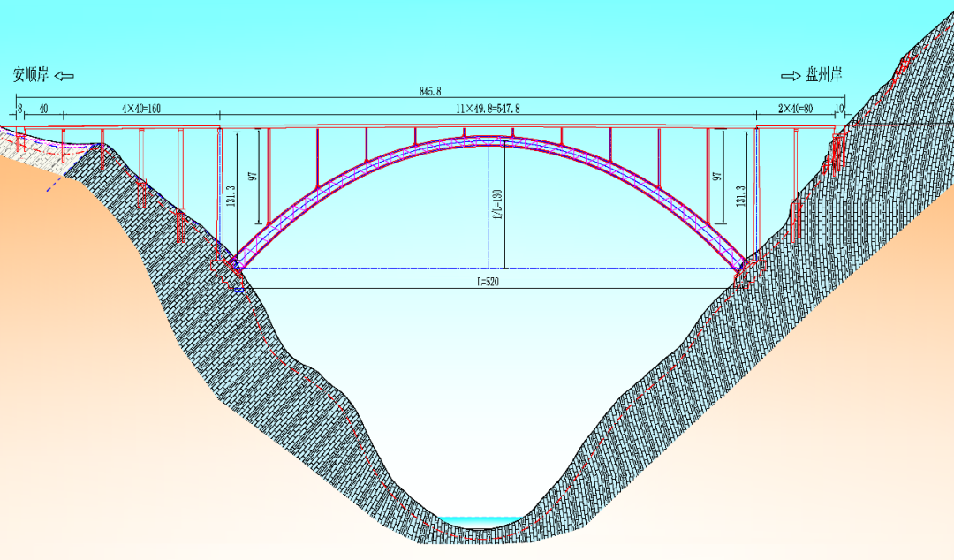The image size is (954, 560).
Task: Select the 11×49.8=547.8 span dimension text
Action: tap(488, 108)
